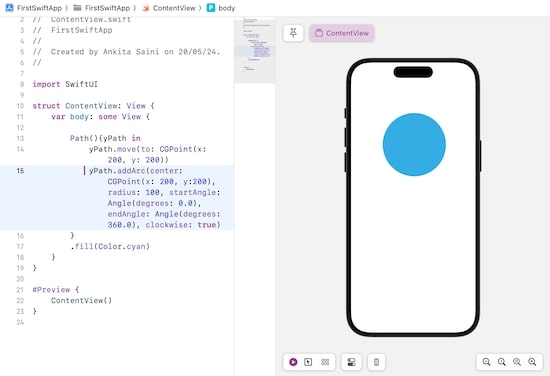Open ContentView file in the breadcrumb
Screen dimensions: 550x376
[174, 8]
